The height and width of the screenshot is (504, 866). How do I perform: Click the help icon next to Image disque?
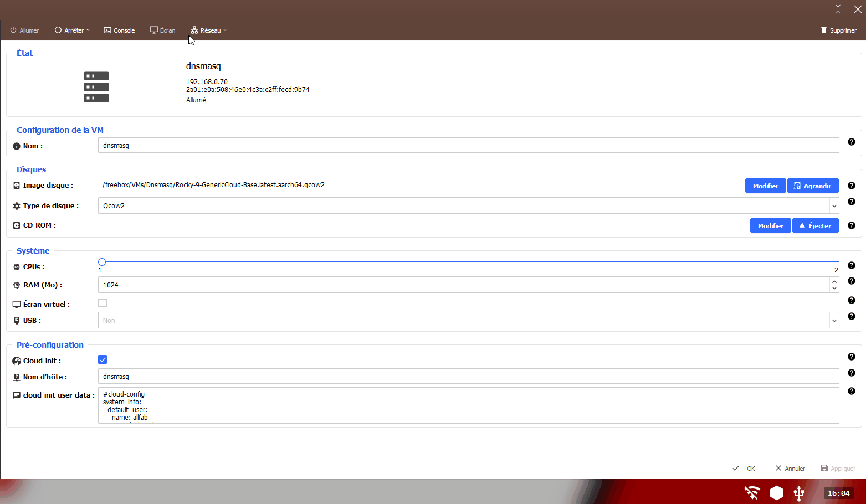852,186
